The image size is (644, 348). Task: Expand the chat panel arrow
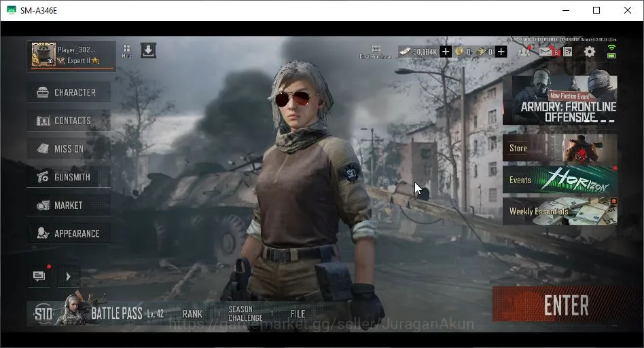click(x=68, y=277)
